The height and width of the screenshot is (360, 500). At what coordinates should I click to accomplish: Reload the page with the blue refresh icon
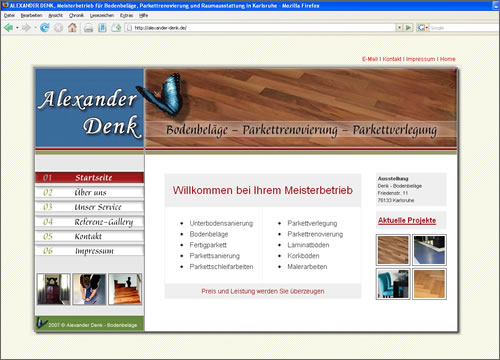pos(44,28)
